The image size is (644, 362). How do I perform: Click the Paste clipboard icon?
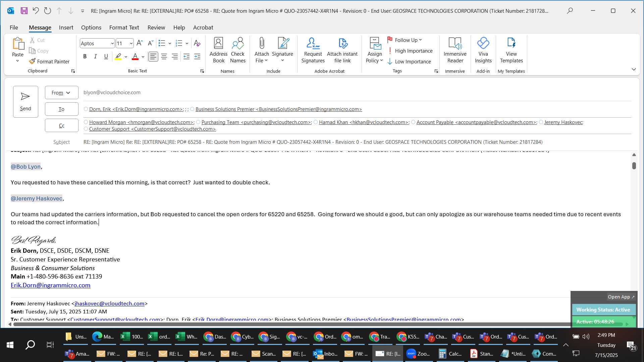18,44
